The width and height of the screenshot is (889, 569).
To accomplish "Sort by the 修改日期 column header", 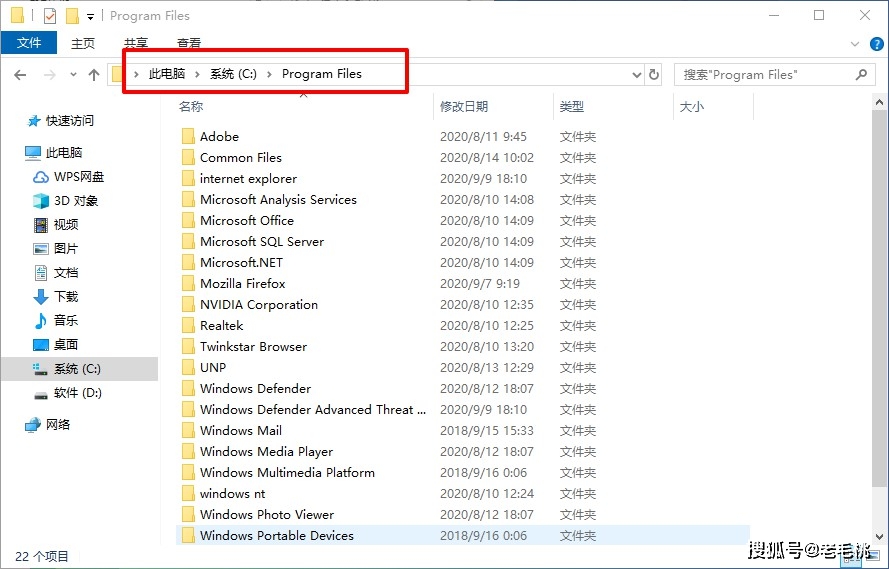I will 464,107.
